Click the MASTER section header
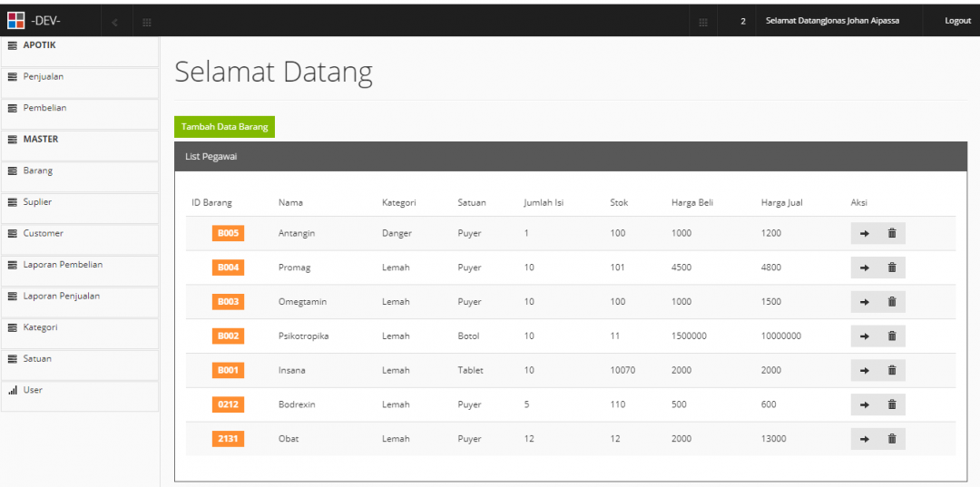Viewport: 980px width, 487px height. tap(80, 145)
